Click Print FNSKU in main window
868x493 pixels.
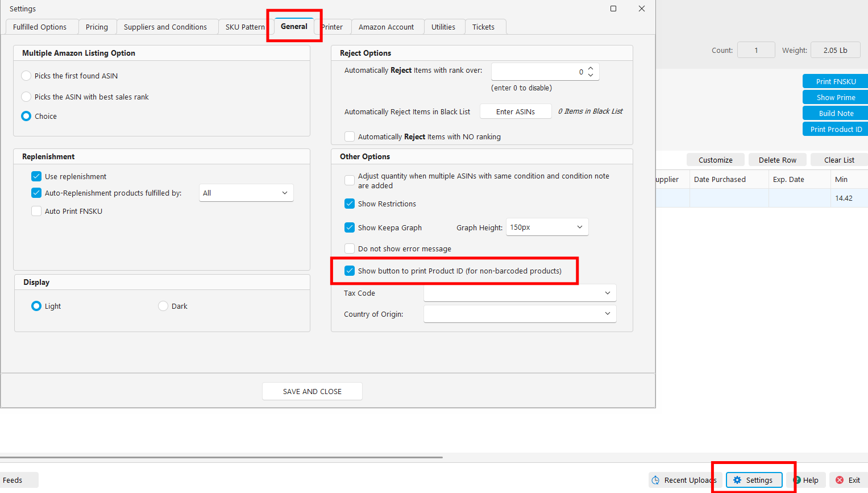[836, 81]
